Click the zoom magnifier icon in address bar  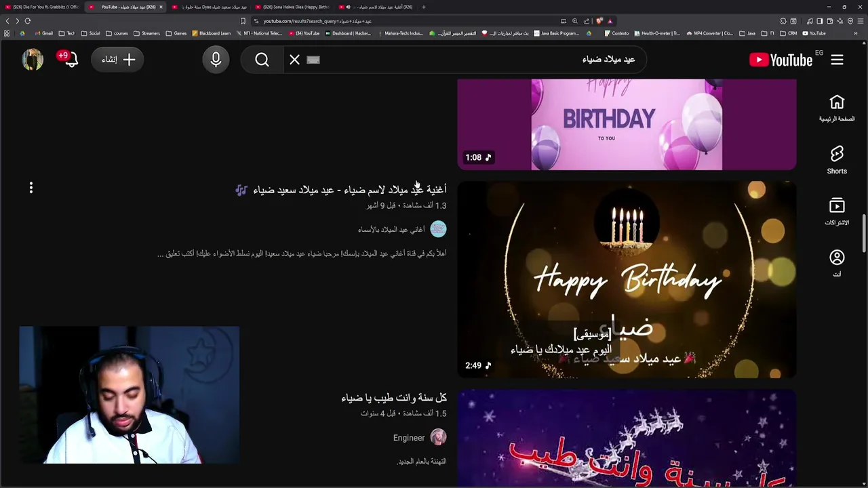pos(575,21)
